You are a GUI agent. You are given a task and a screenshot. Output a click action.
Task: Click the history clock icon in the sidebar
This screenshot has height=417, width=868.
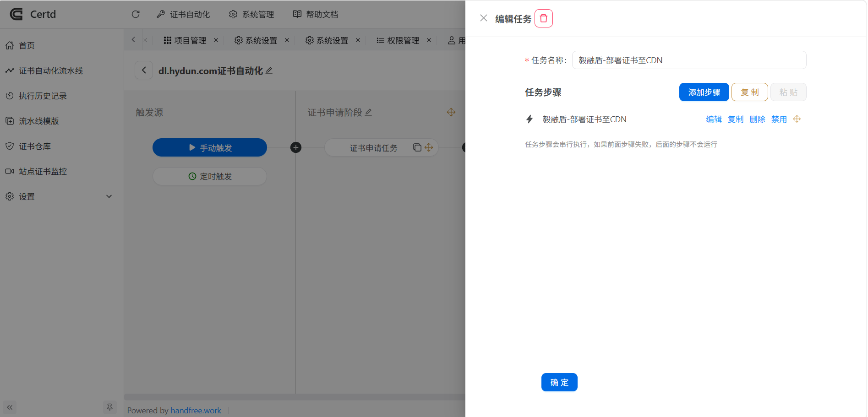coord(10,96)
